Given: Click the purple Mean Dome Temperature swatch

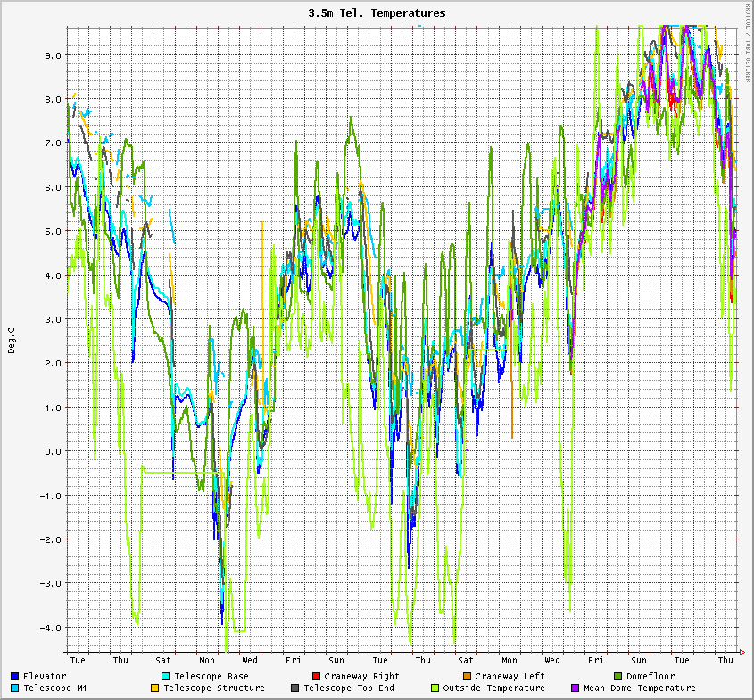Looking at the screenshot, I should pyautogui.click(x=576, y=688).
